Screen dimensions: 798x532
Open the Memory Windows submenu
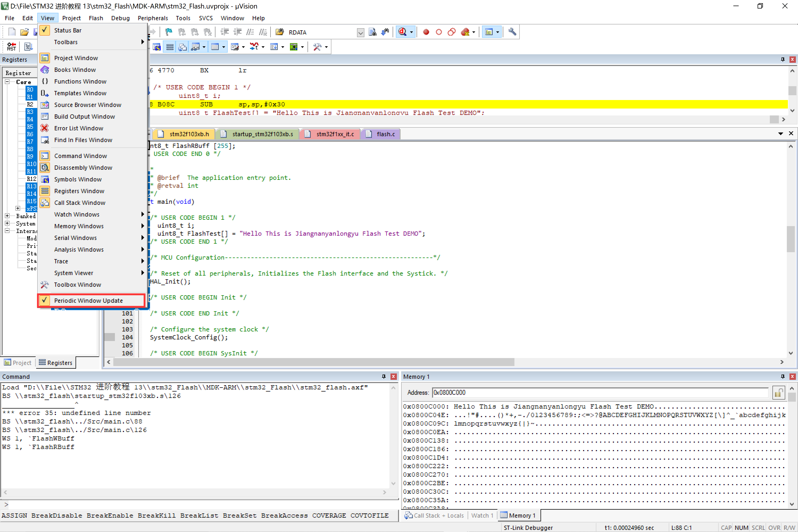click(x=79, y=226)
